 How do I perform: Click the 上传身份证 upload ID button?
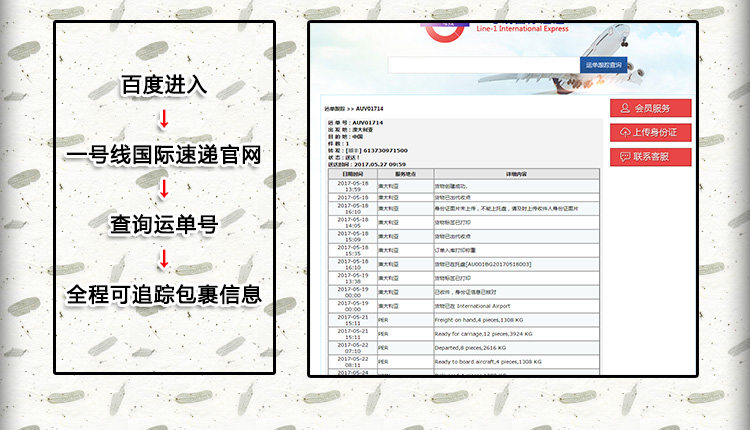click(x=651, y=132)
